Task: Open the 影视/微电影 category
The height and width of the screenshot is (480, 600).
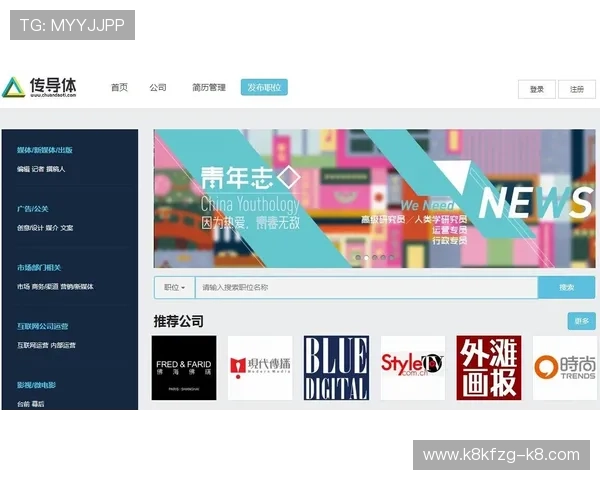Action: [36, 385]
